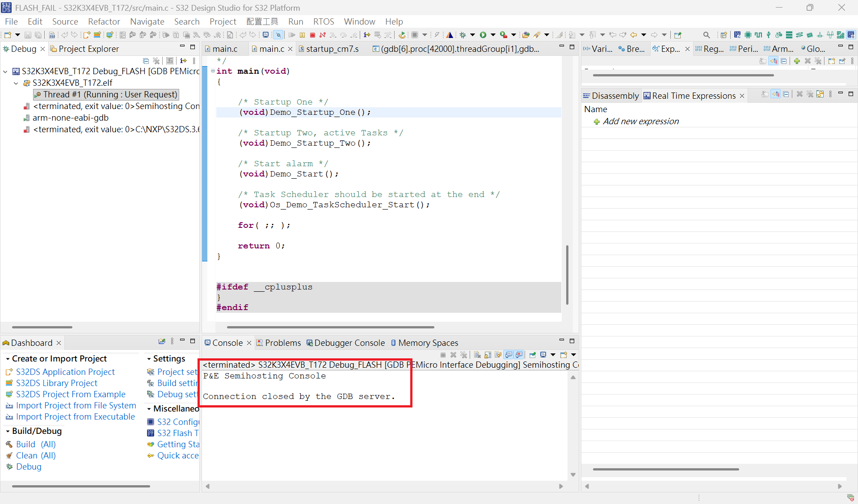Viewport: 858px width, 504px height.
Task: Click the Suspend debug toolbar button
Action: [x=303, y=35]
